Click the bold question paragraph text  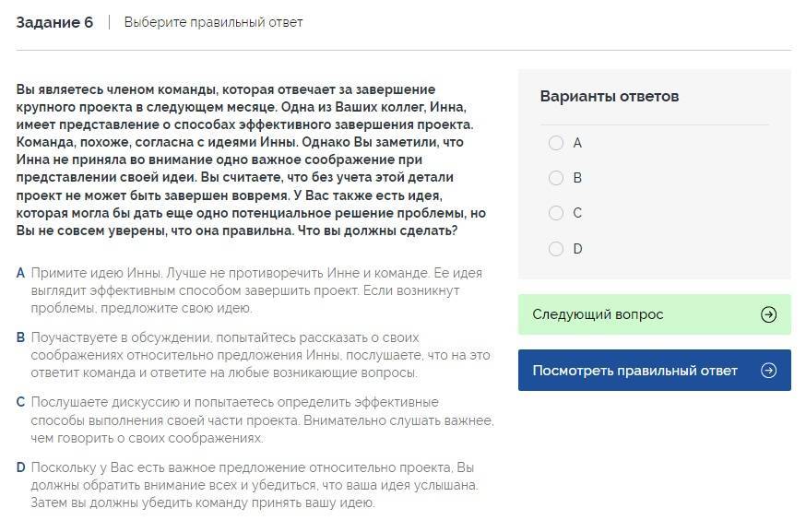tap(251, 160)
